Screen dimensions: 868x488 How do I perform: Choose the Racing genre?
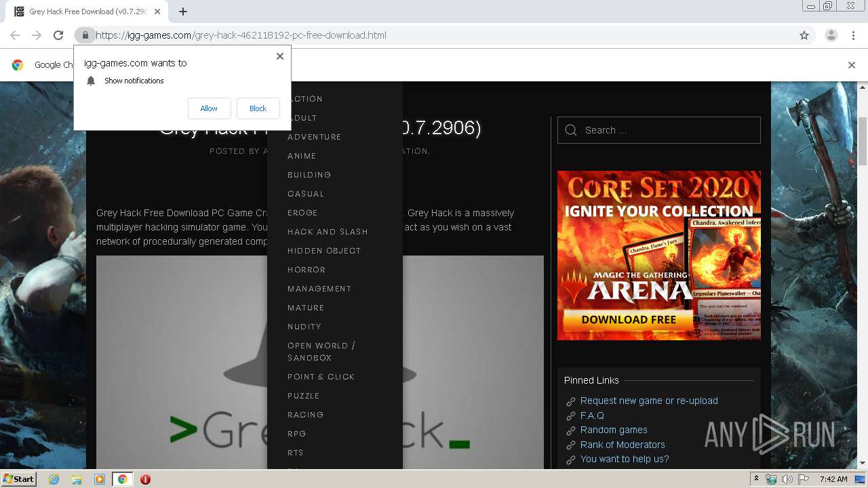(x=305, y=415)
